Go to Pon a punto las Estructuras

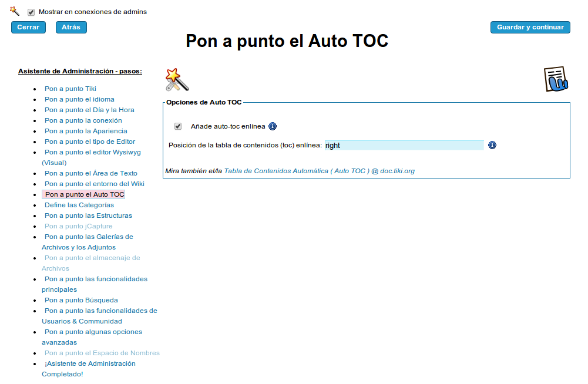(88, 215)
